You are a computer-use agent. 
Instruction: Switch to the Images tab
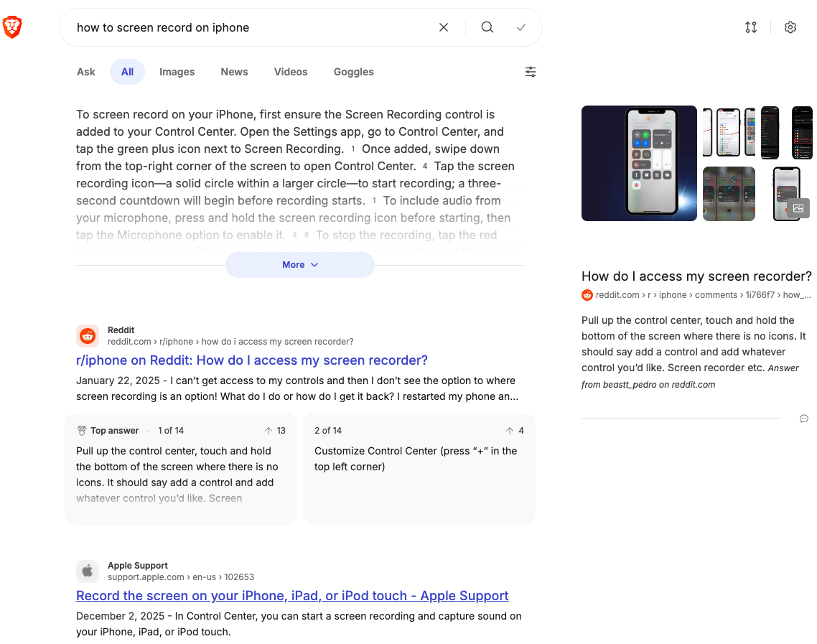click(177, 72)
